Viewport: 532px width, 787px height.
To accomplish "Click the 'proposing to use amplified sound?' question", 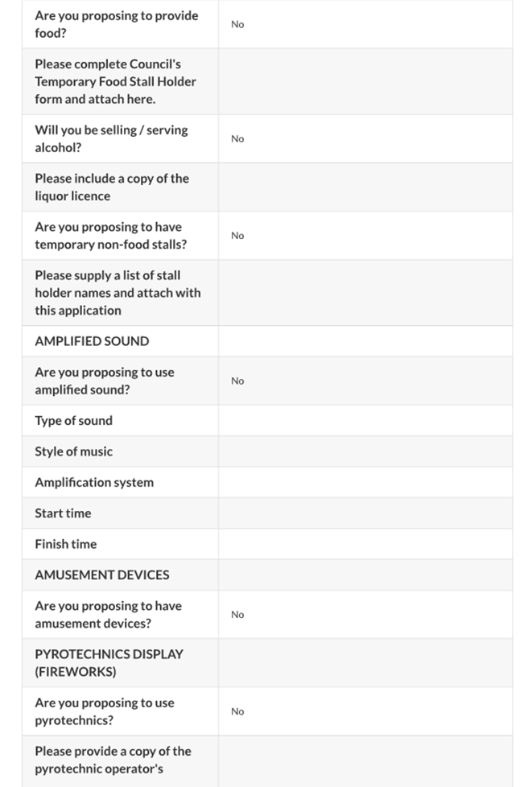I will (x=104, y=381).
